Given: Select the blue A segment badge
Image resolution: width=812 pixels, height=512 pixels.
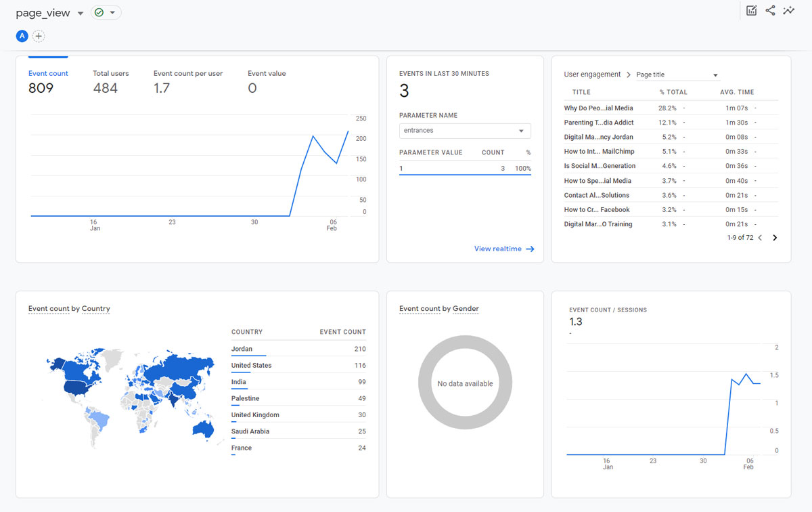Looking at the screenshot, I should coord(22,36).
